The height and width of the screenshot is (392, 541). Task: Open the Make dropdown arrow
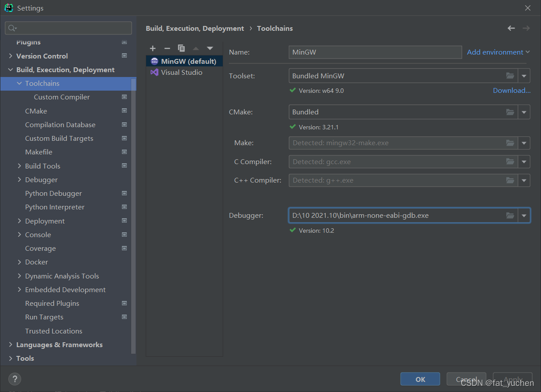pos(524,143)
